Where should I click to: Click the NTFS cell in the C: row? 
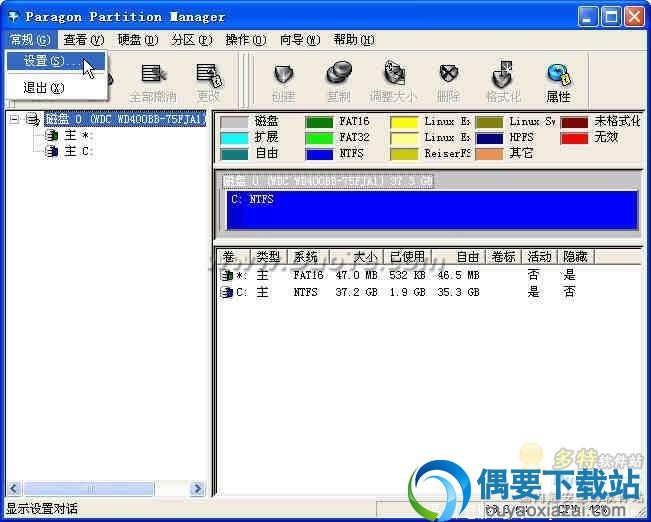[x=305, y=292]
